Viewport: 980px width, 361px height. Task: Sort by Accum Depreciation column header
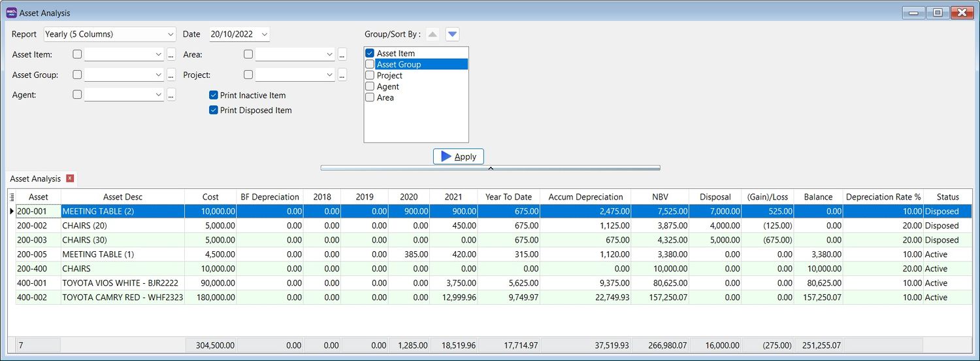coord(586,197)
